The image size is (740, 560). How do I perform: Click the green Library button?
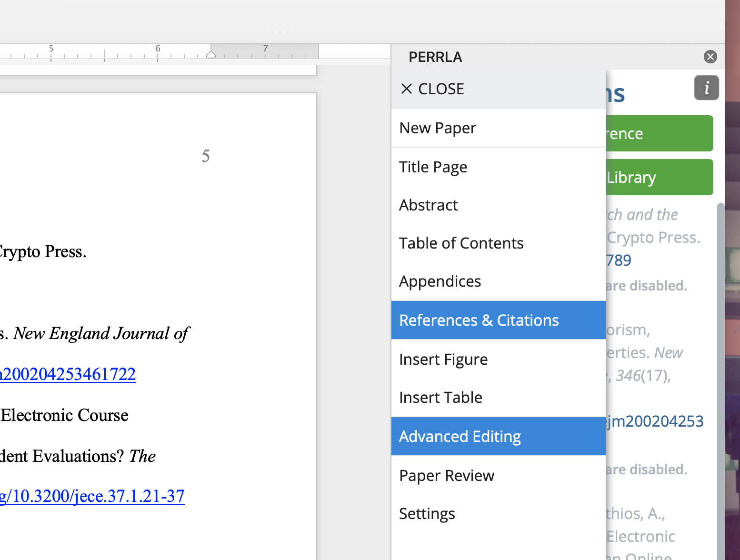click(659, 177)
